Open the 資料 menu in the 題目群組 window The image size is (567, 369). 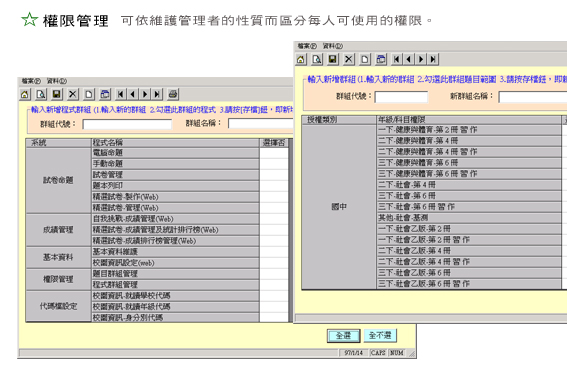333,46
